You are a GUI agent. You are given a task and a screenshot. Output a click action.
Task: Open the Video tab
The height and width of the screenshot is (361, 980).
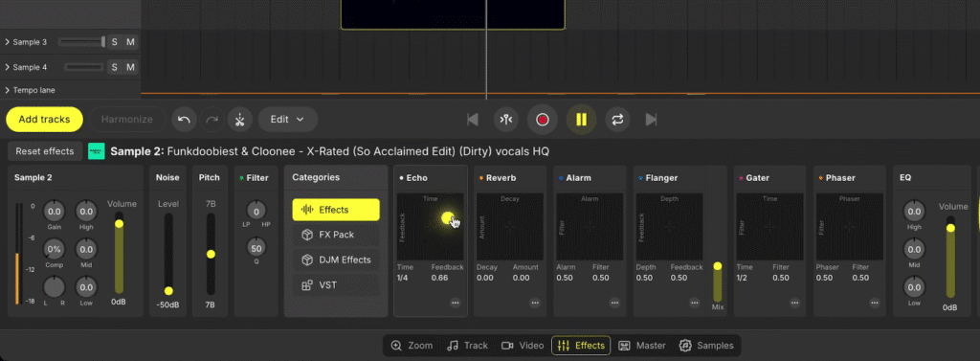coord(523,346)
